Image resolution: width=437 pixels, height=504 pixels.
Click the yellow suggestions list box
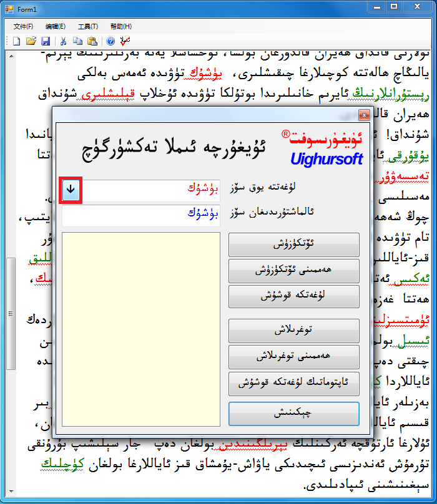coord(141,329)
